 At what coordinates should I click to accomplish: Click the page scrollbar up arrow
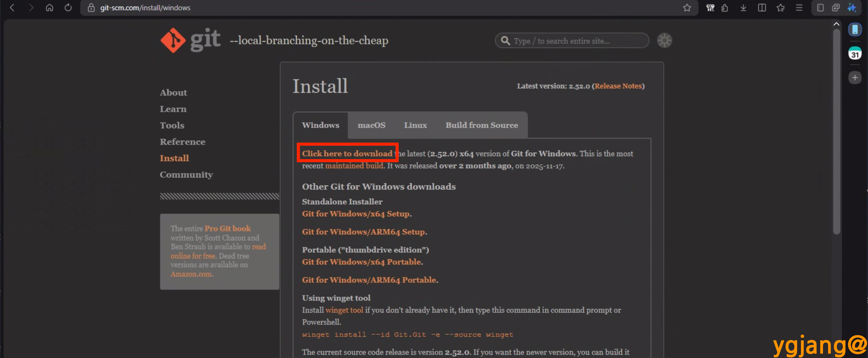click(836, 24)
